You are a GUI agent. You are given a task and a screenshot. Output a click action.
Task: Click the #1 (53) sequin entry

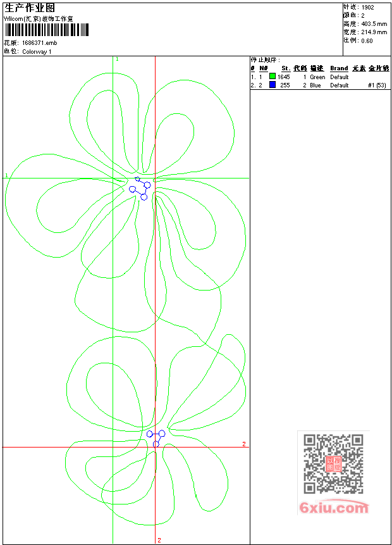377,85
